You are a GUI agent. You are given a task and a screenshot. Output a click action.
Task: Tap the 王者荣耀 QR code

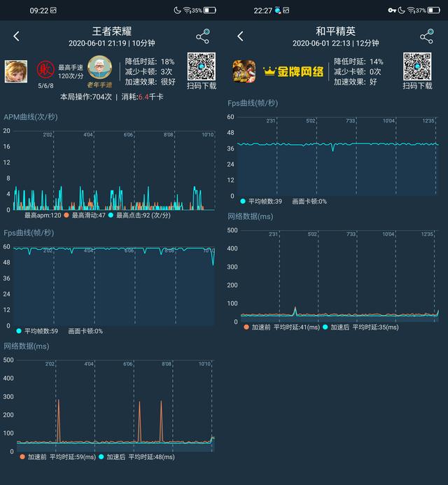(202, 66)
